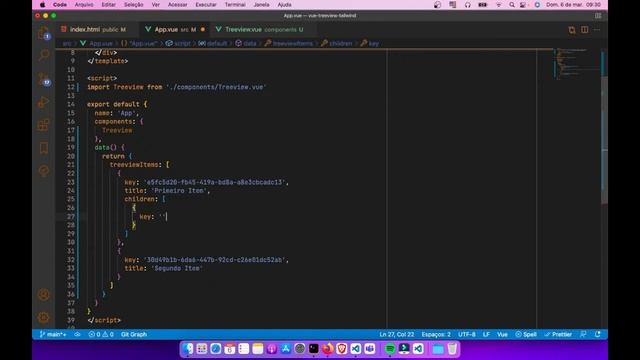Open the Manage gear in activity bar

44,317
